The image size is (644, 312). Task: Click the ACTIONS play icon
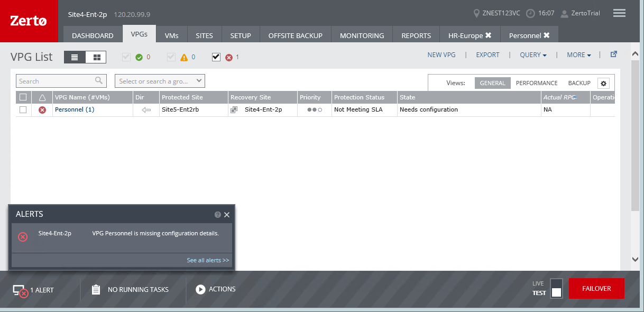200,289
